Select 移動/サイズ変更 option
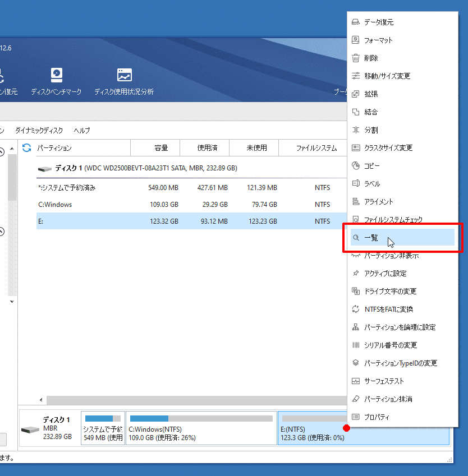Screen dimensions: 468x476 (387, 76)
